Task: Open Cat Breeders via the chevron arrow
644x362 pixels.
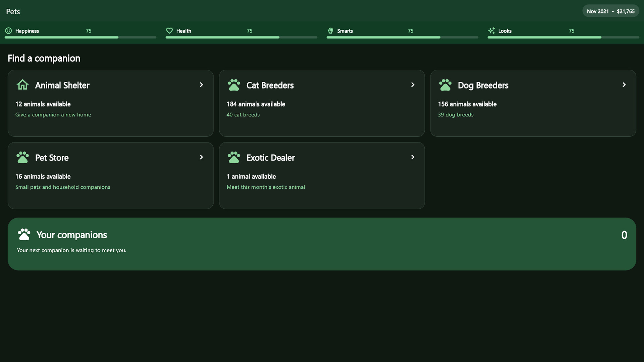Action: 413,85
